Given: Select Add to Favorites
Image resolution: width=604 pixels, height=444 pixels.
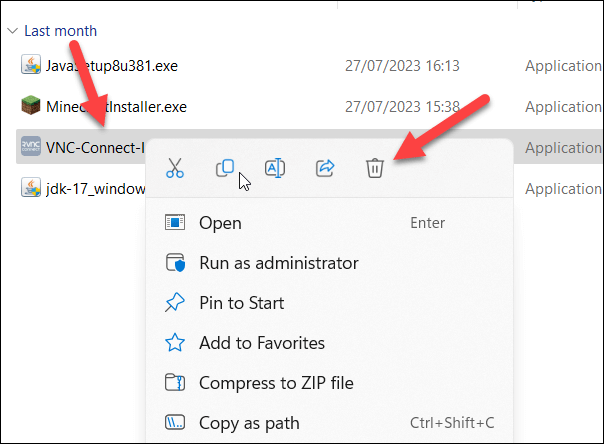Looking at the screenshot, I should (262, 343).
